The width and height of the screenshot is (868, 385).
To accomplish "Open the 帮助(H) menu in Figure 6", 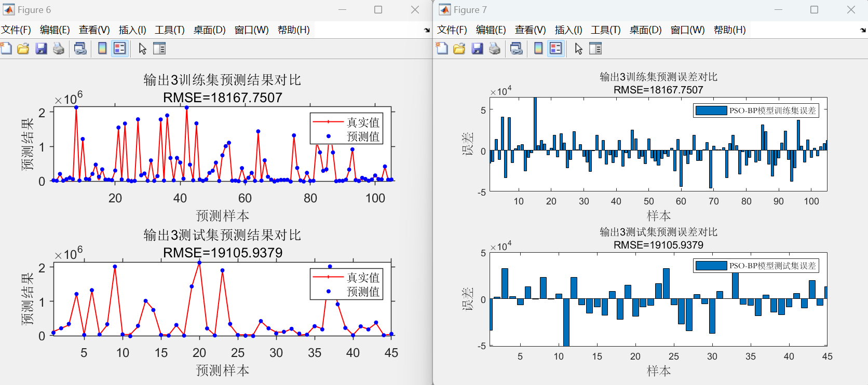I will point(294,30).
